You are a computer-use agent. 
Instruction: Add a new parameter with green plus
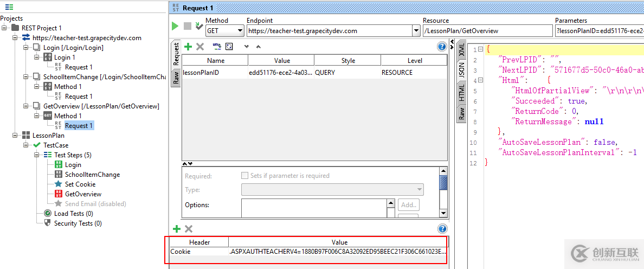(x=188, y=47)
